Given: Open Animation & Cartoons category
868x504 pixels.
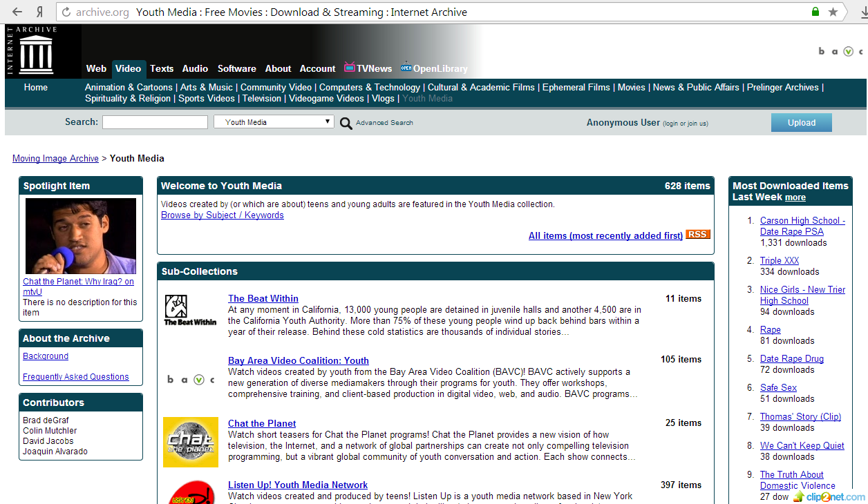Looking at the screenshot, I should [129, 87].
